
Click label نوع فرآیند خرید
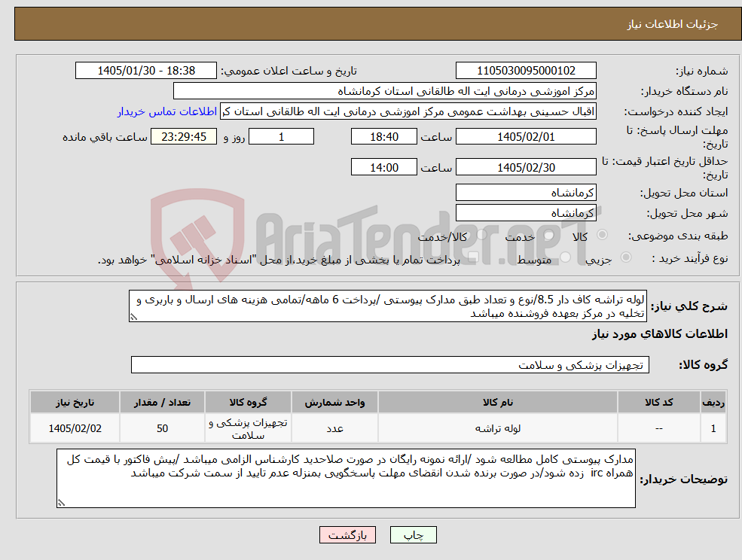tap(689, 258)
